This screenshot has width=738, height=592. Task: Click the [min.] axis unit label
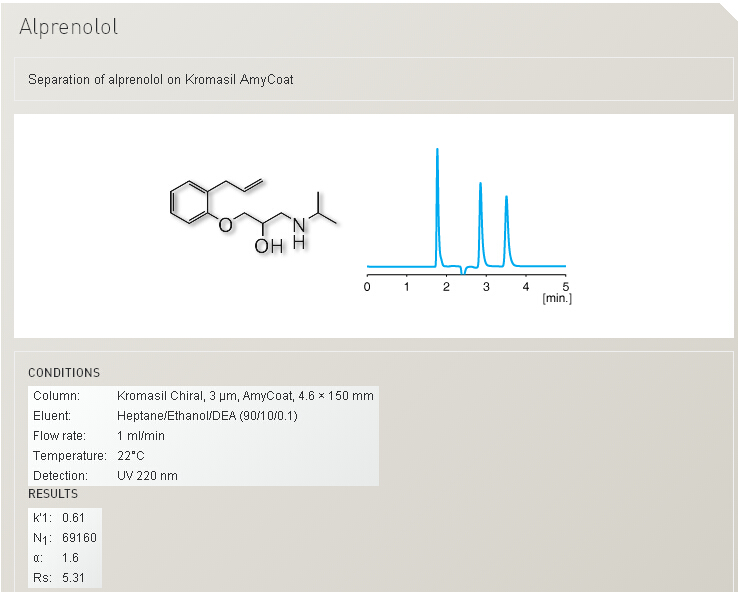(x=557, y=298)
